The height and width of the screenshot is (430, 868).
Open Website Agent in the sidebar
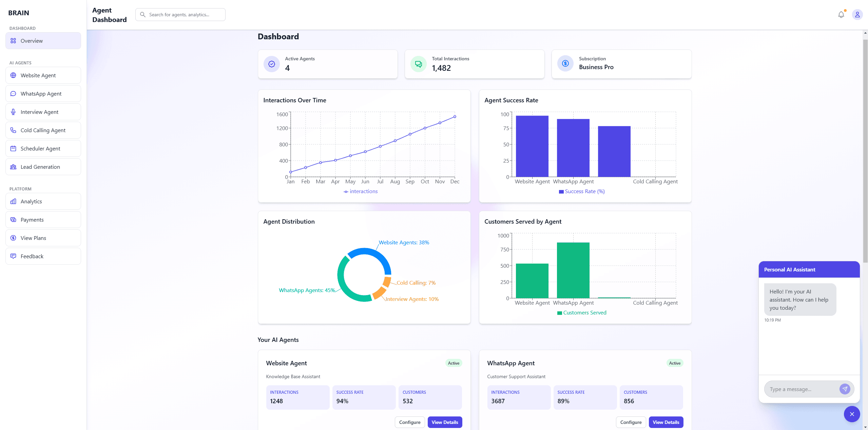[43, 75]
